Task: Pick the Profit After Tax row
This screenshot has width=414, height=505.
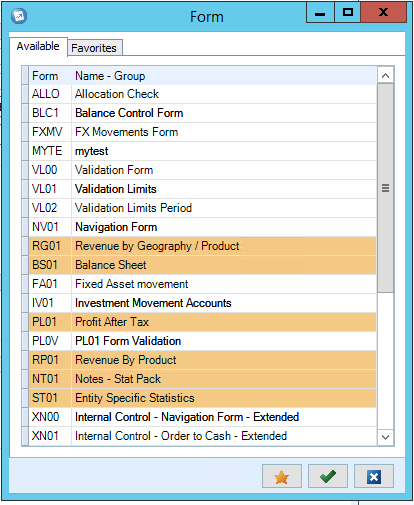Action: pyautogui.click(x=202, y=322)
